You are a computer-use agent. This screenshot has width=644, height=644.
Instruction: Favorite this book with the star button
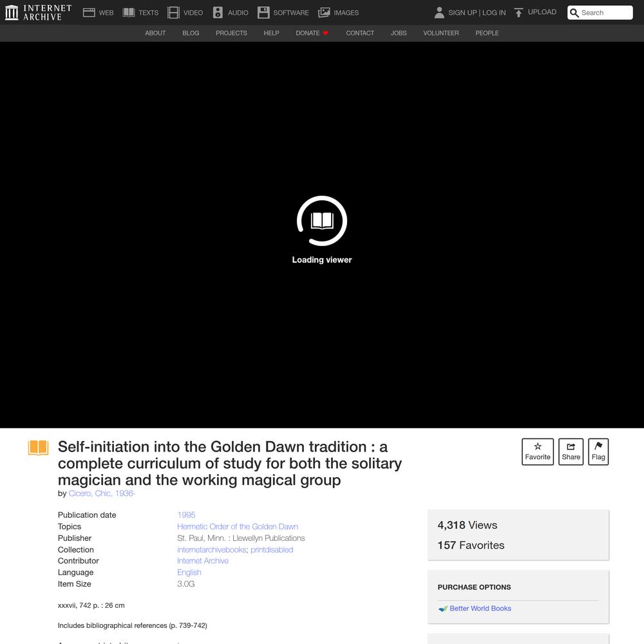537,451
